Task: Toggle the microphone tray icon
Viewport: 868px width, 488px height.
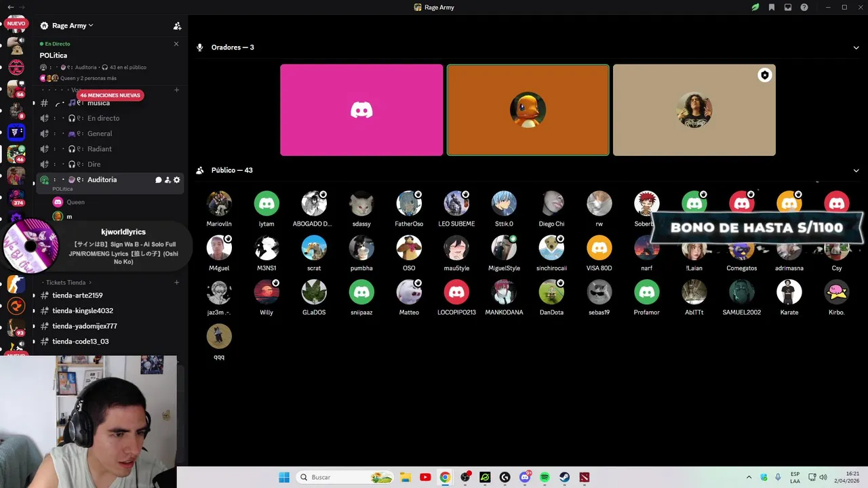Action: click(778, 477)
